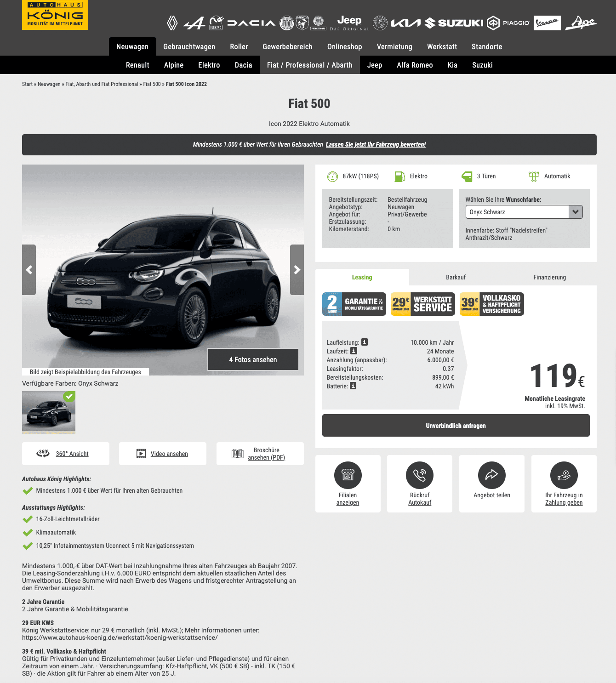This screenshot has height=683, width=616.
Task: Select the Ape brand logo
Action: pyautogui.click(x=581, y=23)
